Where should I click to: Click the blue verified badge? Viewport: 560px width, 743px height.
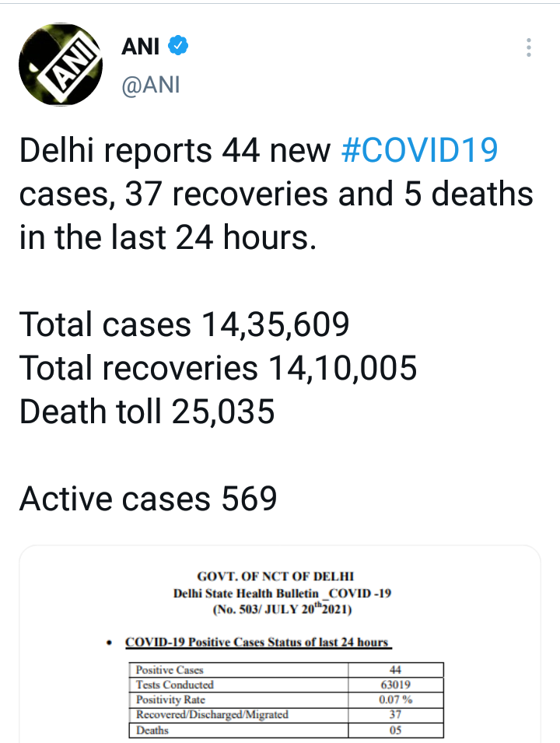pyautogui.click(x=179, y=47)
